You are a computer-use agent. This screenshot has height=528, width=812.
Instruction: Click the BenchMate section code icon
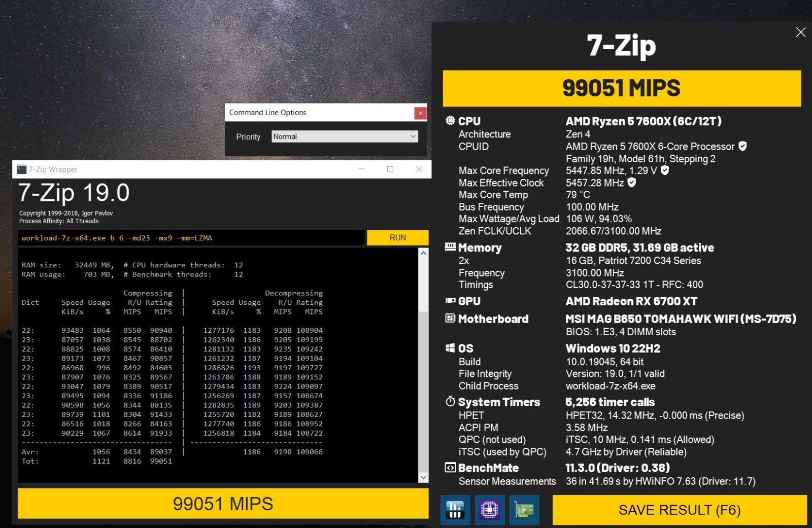tap(450, 468)
